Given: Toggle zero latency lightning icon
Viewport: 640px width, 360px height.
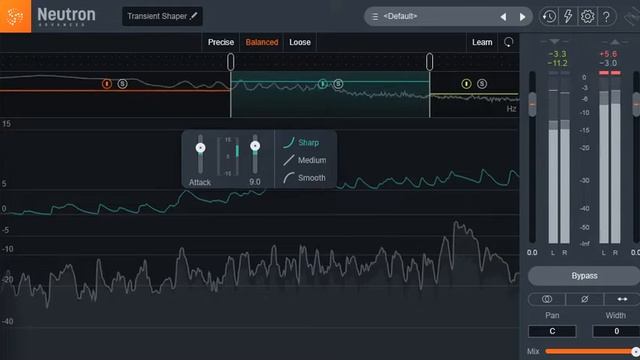Looking at the screenshot, I should pyautogui.click(x=568, y=16).
